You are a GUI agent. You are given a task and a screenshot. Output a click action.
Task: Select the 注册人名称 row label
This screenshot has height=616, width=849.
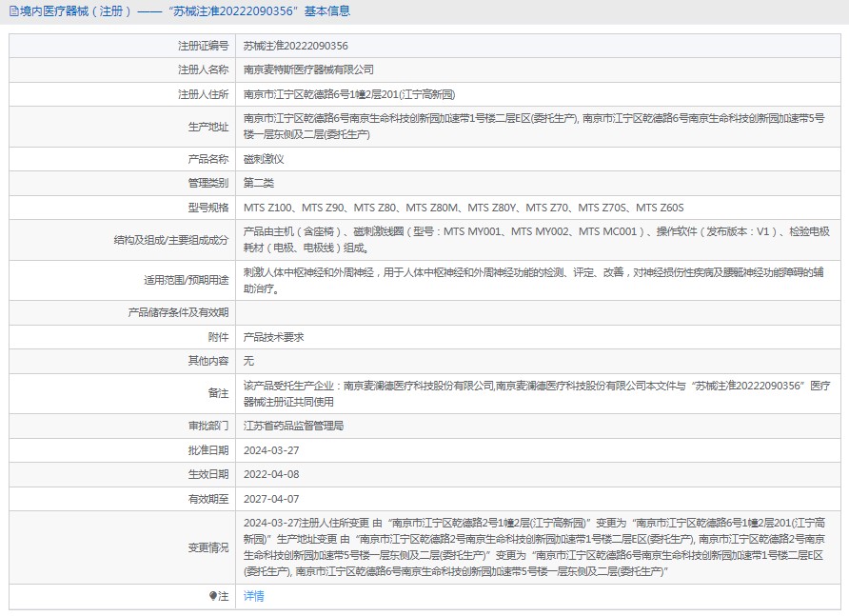click(x=204, y=70)
